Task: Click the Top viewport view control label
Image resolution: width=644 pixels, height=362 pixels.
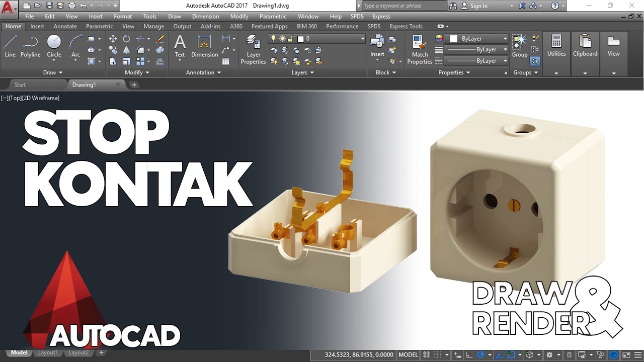Action: [x=15, y=98]
